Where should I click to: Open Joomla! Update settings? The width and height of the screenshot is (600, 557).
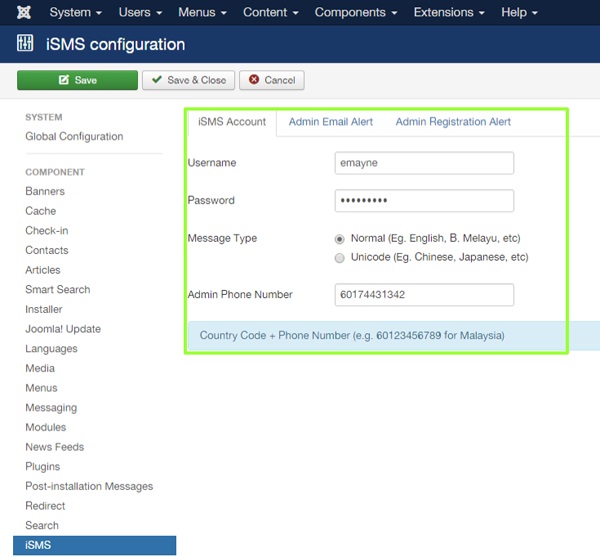click(x=63, y=329)
